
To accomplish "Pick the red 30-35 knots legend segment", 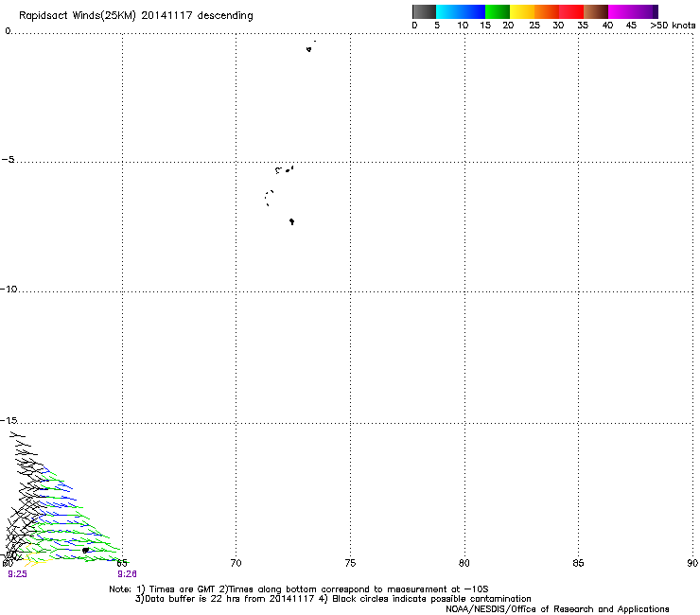I will point(571,11).
